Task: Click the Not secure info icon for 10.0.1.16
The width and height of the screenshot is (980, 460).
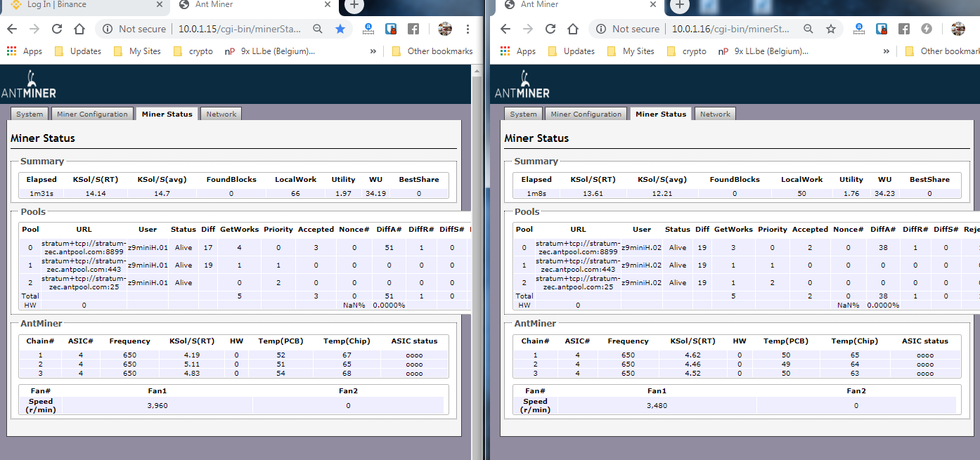Action: click(600, 29)
